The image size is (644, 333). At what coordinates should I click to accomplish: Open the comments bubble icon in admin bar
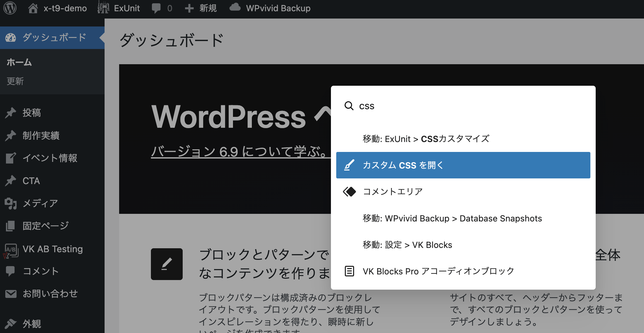(x=156, y=8)
